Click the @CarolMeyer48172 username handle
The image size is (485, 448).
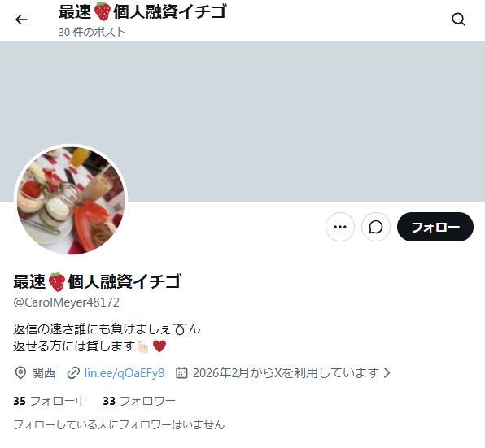66,302
